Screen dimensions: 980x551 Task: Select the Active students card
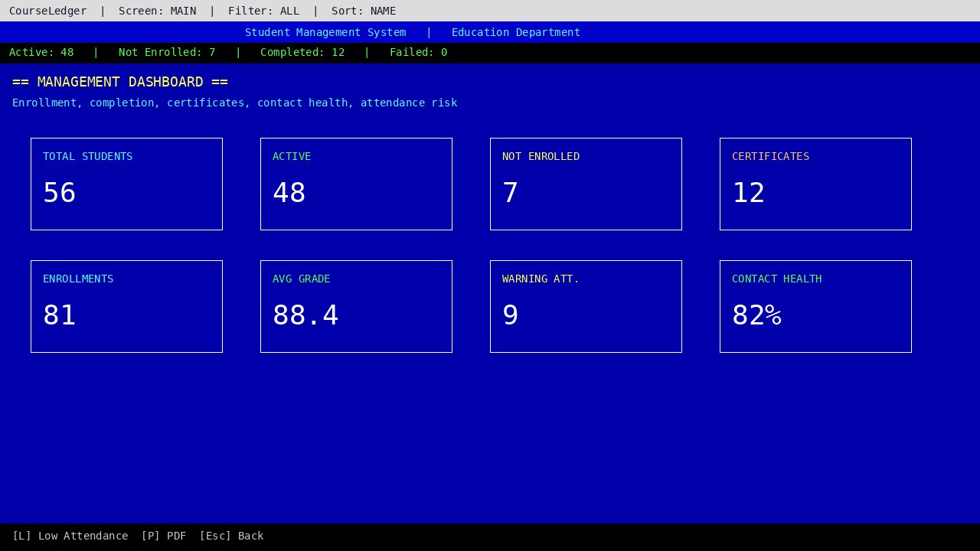[x=356, y=184]
